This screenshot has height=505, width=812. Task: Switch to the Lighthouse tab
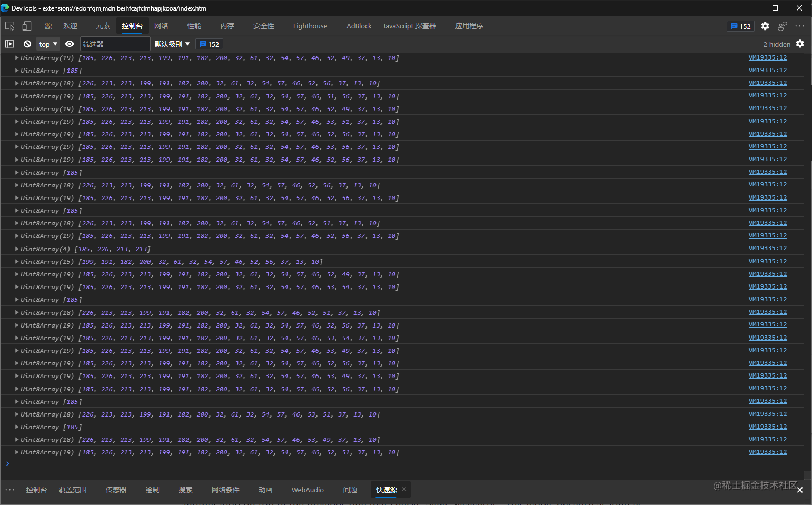(x=310, y=26)
